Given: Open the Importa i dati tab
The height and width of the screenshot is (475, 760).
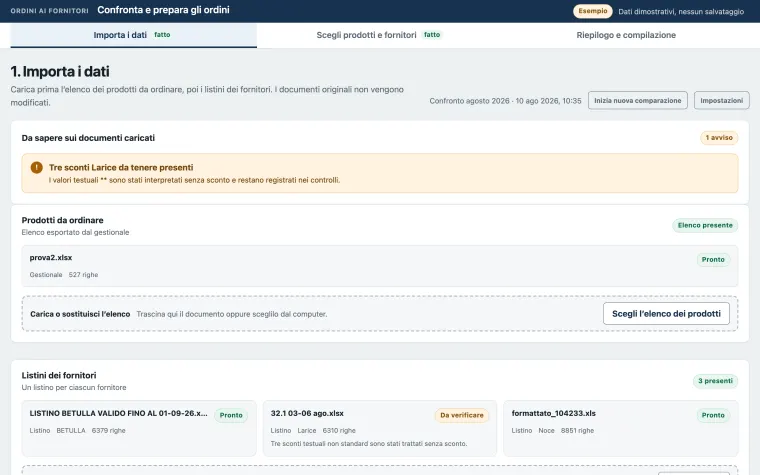Looking at the screenshot, I should coord(133,35).
